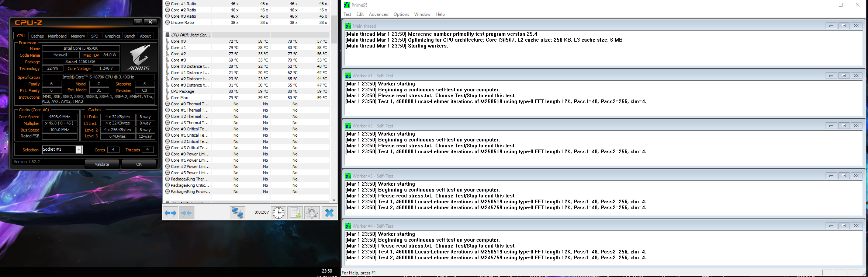Click Worker #3 Test 2 M245759 log line
The width and height of the screenshot is (868, 277).
496,207
